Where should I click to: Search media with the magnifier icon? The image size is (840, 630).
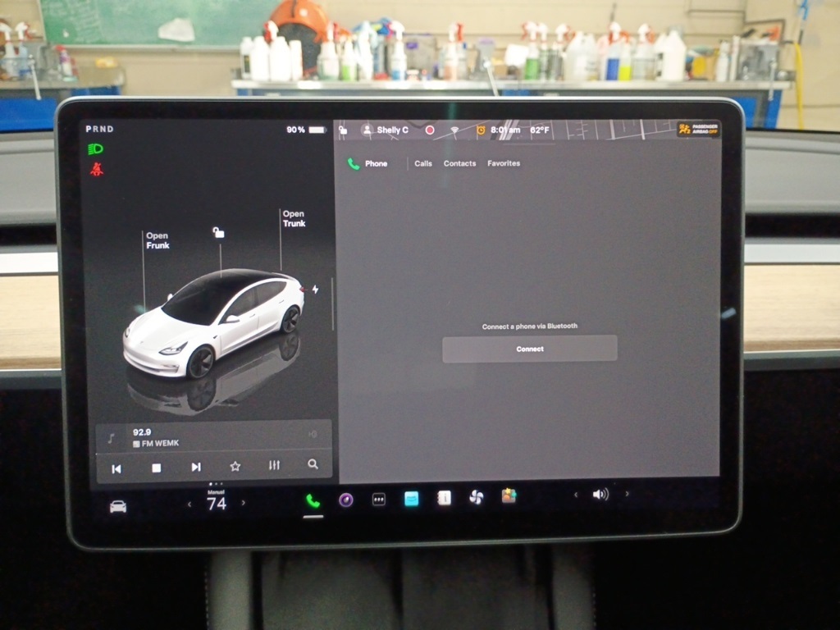click(x=313, y=464)
